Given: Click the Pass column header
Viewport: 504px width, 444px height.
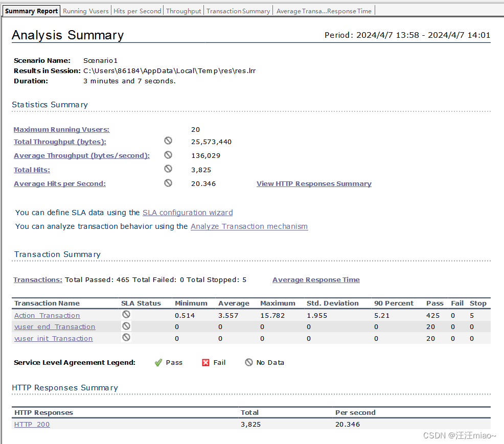Looking at the screenshot, I should 435,303.
